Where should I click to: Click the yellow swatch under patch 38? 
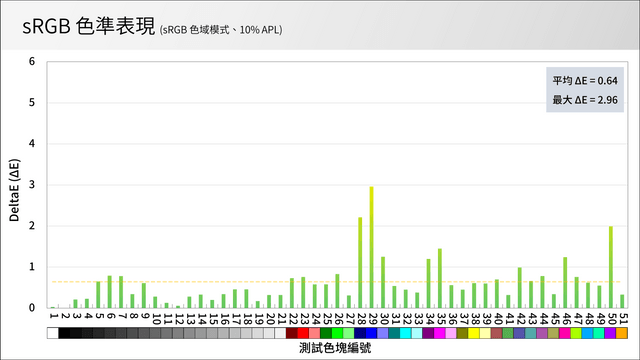[474, 333]
